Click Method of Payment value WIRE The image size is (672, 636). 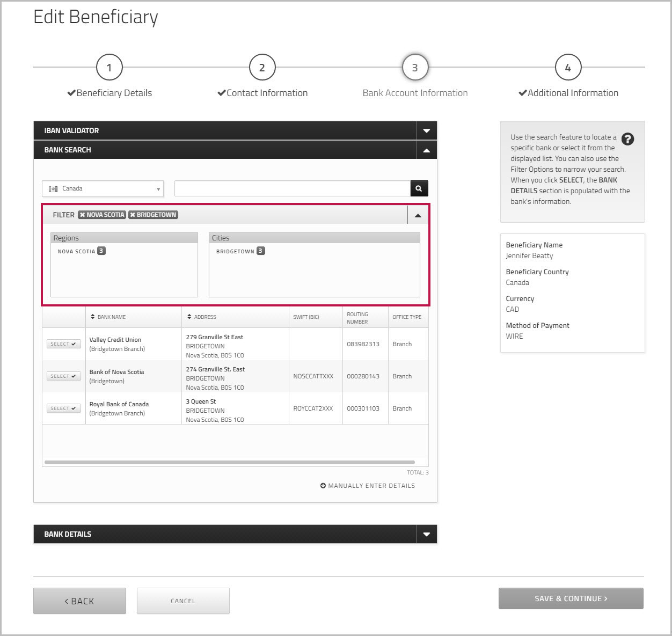[514, 337]
